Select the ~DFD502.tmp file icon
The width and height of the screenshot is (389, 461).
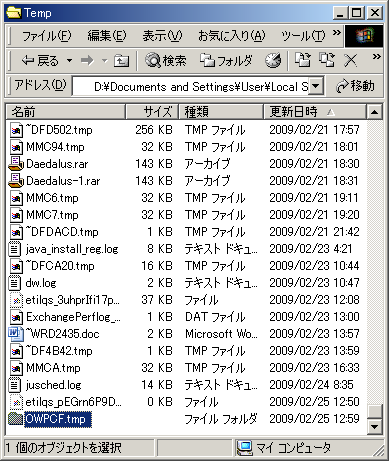[x=16, y=130]
